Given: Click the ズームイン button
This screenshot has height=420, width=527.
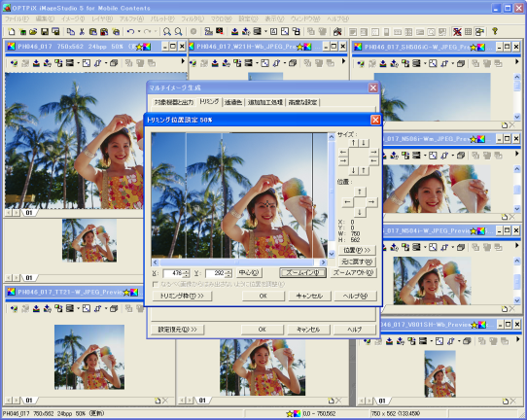Looking at the screenshot, I should click(x=302, y=273).
